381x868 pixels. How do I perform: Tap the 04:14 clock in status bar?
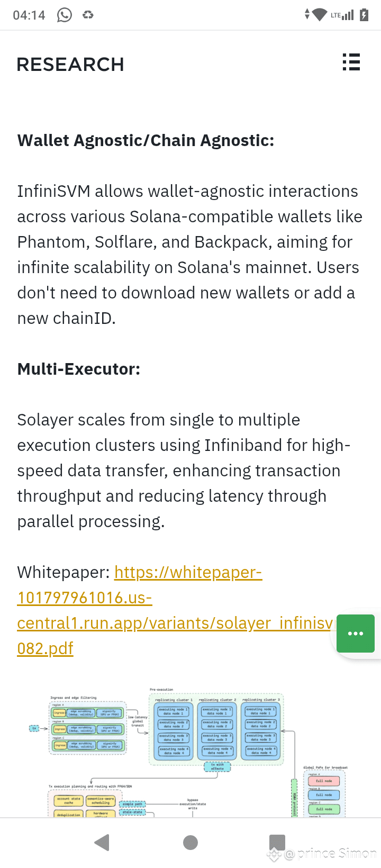(x=29, y=15)
